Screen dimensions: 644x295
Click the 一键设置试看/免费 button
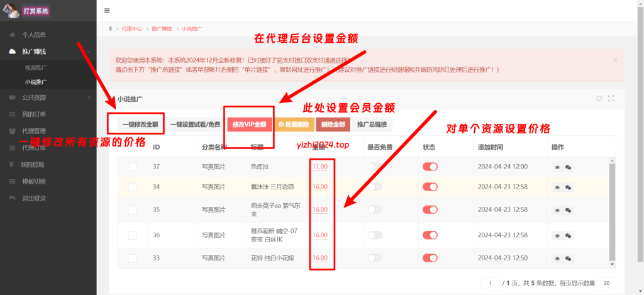(x=195, y=125)
